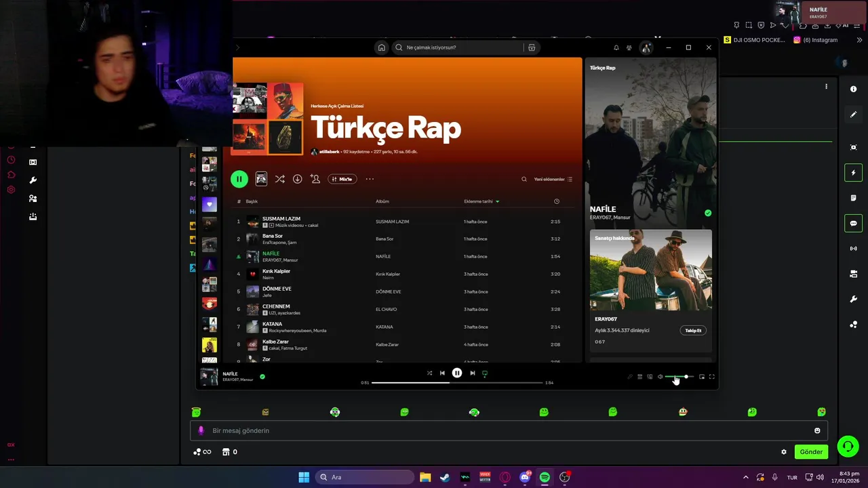Select the KATANA track title
868x488 pixels.
[x=273, y=324]
